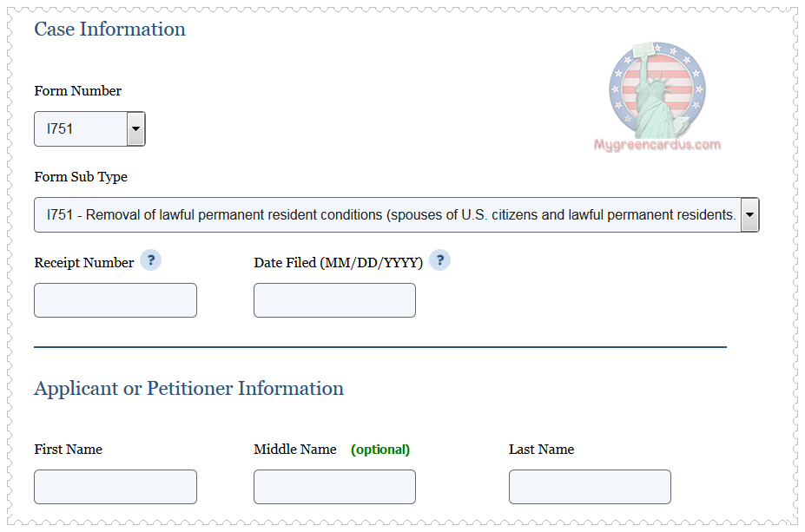The height and width of the screenshot is (532, 805).
Task: Click into the Date Filed text box
Action: [x=334, y=300]
